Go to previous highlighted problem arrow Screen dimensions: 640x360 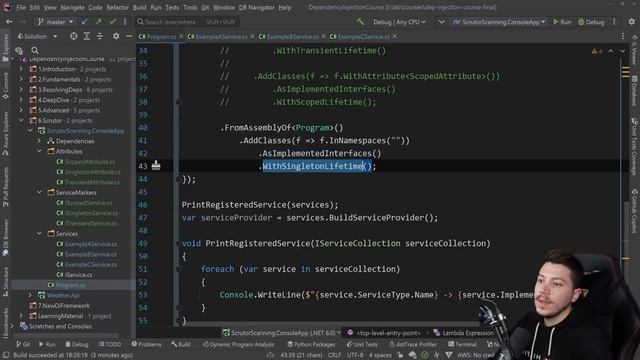(x=611, y=51)
